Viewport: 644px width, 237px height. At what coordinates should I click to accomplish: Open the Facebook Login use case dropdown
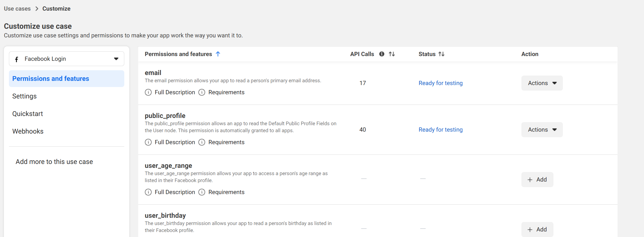[67, 59]
